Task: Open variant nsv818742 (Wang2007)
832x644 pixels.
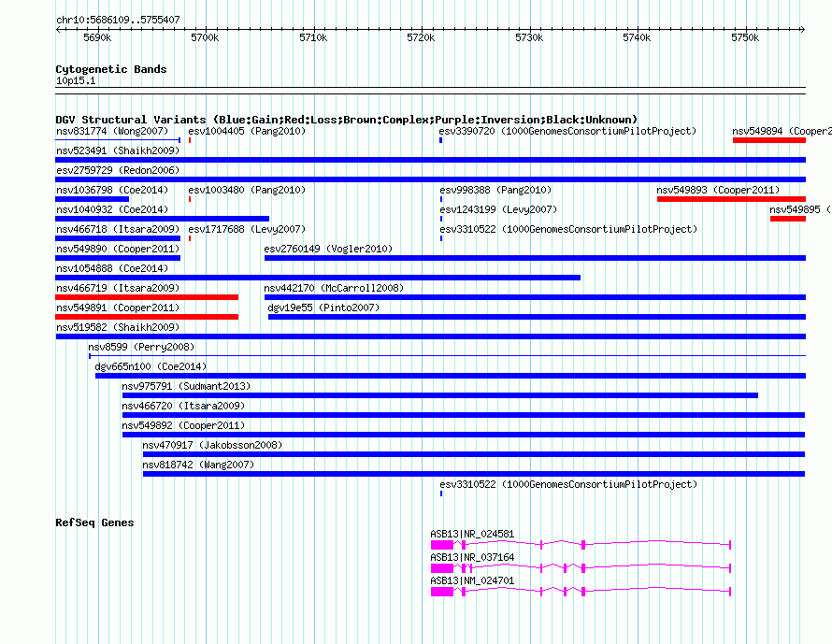Action: coord(198,465)
